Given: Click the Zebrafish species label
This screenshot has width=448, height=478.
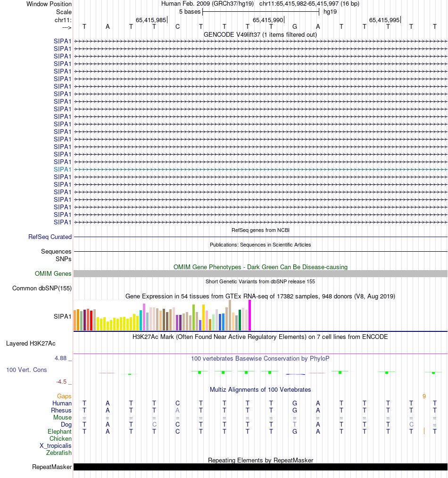Looking at the screenshot, I should [x=59, y=453].
